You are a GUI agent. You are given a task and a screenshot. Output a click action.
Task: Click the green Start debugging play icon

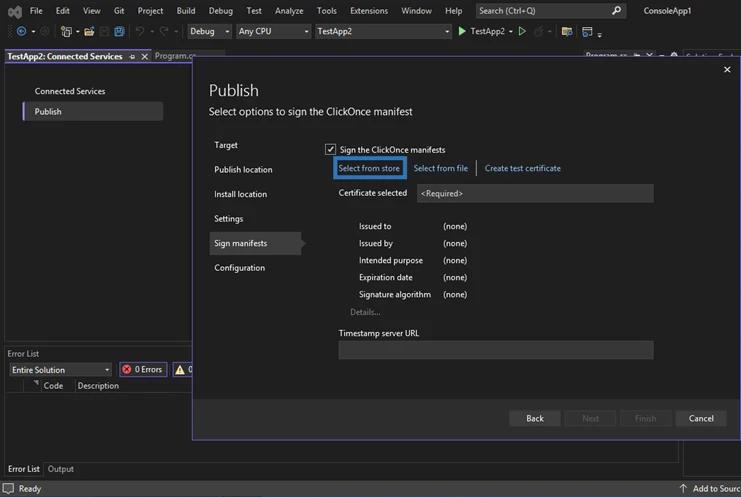point(462,31)
